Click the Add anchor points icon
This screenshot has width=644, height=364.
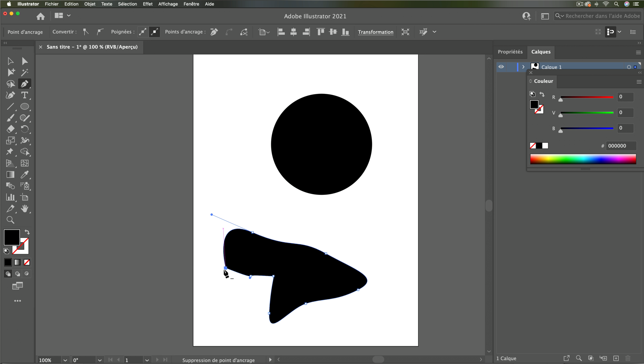(x=214, y=32)
